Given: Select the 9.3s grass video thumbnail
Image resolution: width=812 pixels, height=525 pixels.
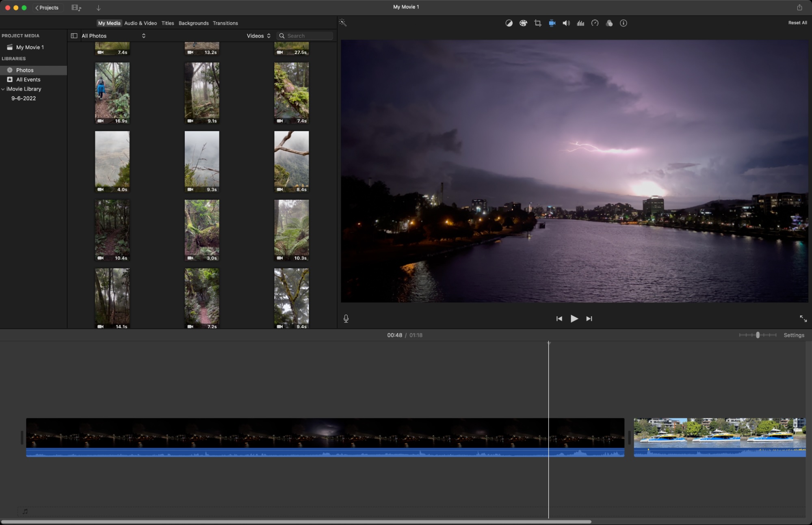Looking at the screenshot, I should [202, 162].
